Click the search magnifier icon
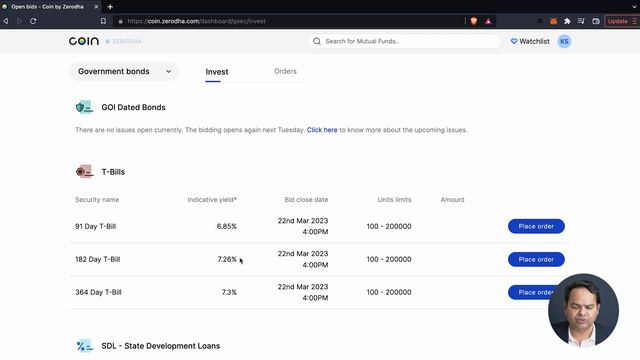Image resolution: width=640 pixels, height=360 pixels. (x=317, y=41)
